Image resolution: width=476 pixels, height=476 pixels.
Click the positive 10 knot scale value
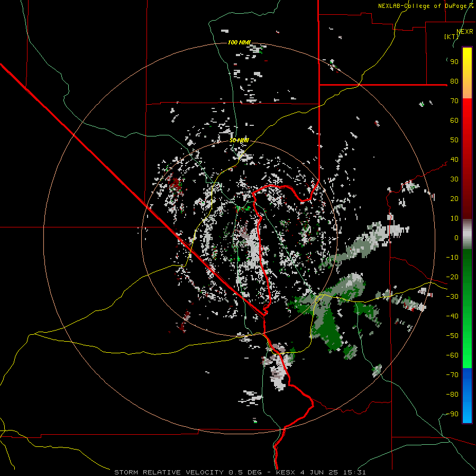[x=454, y=218]
